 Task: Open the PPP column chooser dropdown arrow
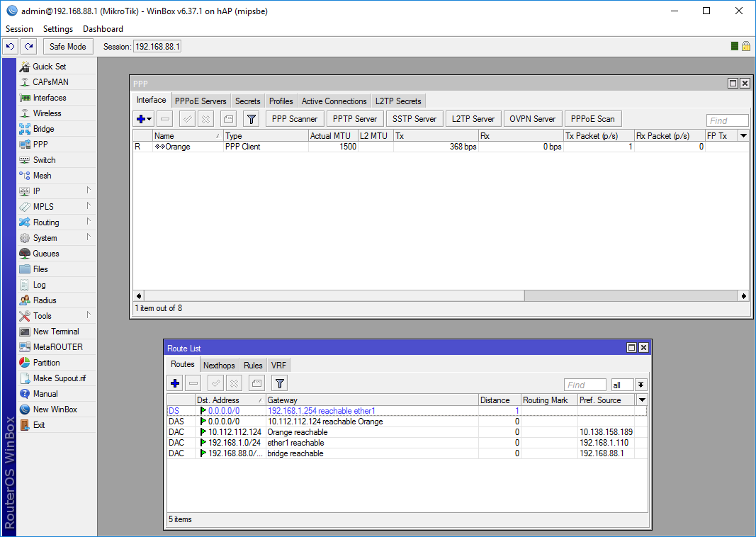(x=743, y=136)
